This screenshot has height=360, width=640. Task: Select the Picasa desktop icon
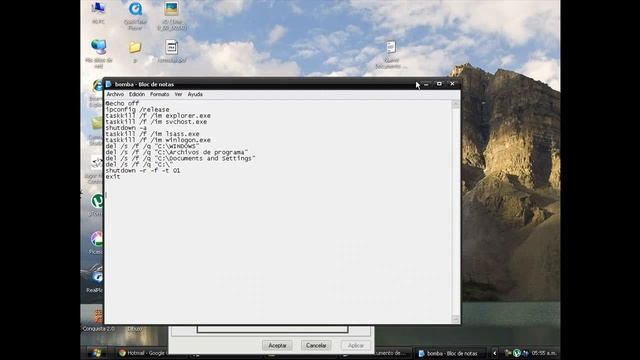click(x=97, y=242)
